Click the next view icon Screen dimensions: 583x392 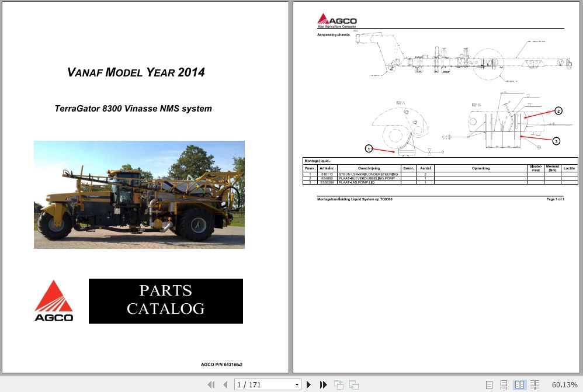click(353, 384)
